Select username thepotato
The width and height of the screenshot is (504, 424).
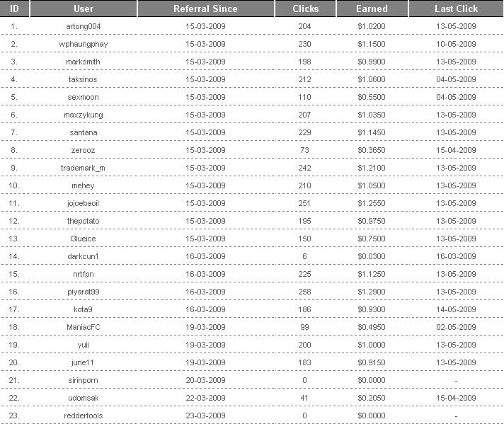click(84, 221)
